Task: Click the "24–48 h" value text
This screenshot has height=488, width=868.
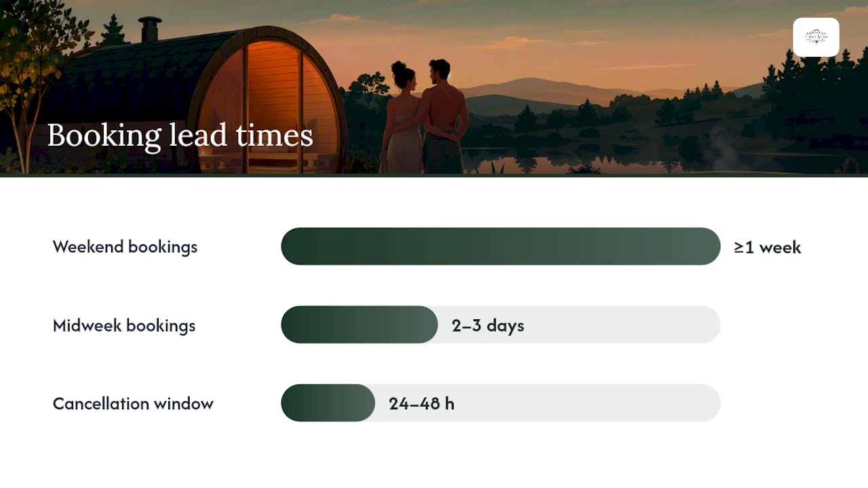Action: tap(422, 404)
